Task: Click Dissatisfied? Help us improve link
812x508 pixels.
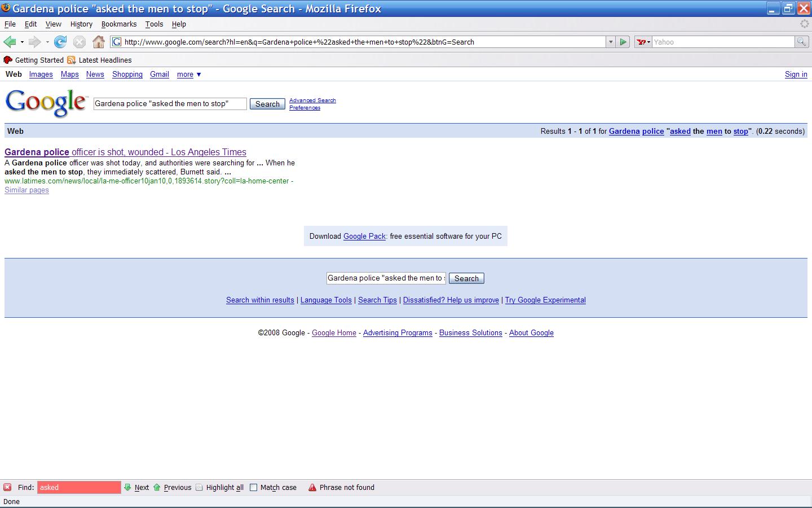Action: (451, 300)
